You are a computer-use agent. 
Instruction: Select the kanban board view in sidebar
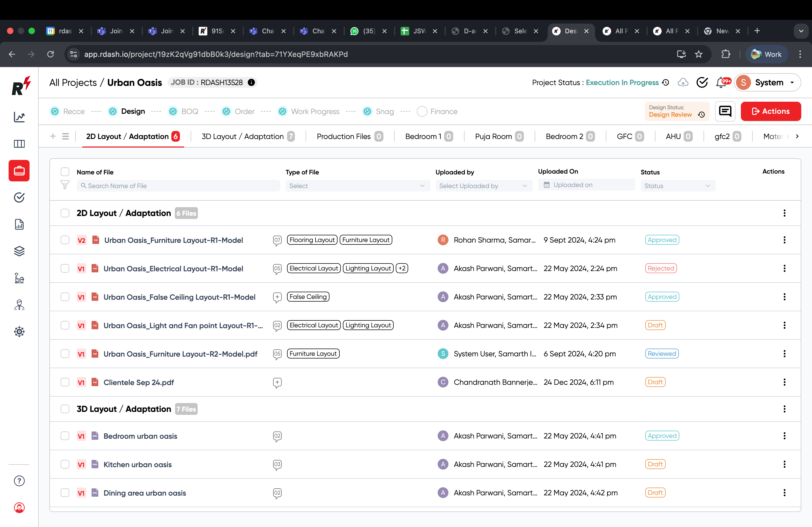(x=19, y=144)
